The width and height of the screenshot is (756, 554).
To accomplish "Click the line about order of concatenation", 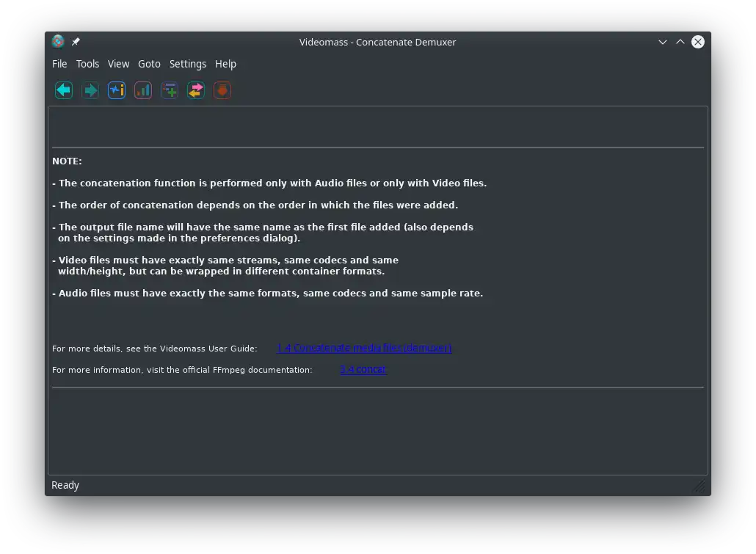I will 255,205.
